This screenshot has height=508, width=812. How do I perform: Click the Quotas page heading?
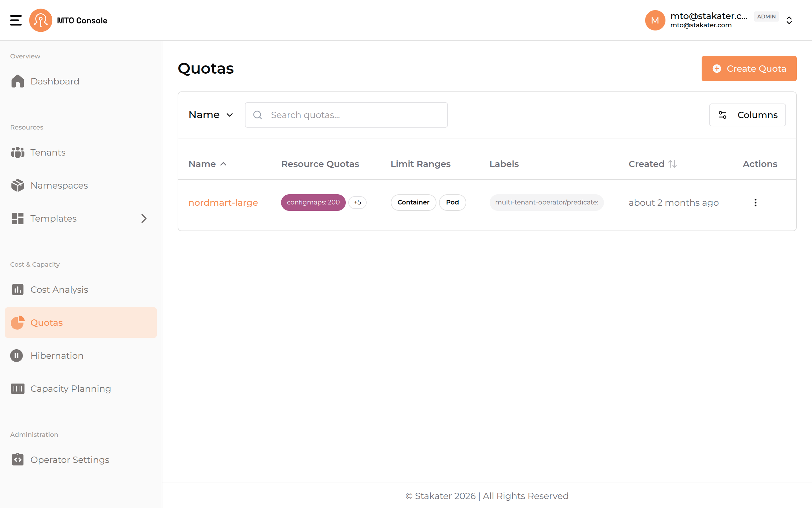coord(206,69)
